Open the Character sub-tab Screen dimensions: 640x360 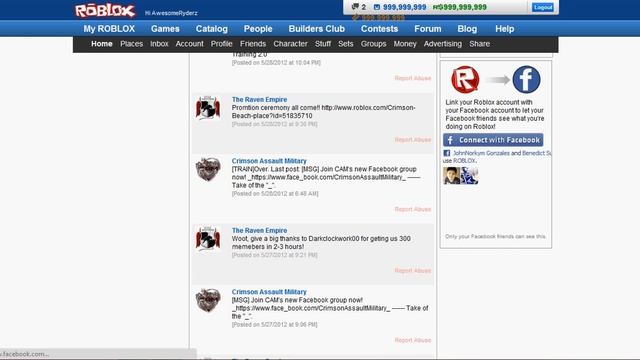[x=290, y=44]
